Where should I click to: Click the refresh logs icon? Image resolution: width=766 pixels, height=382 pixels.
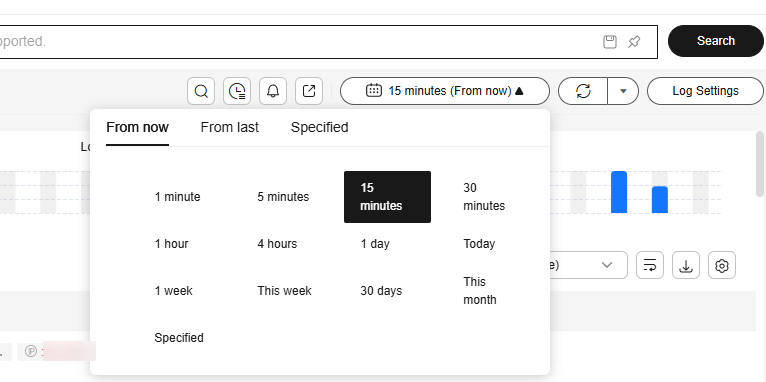pyautogui.click(x=583, y=91)
